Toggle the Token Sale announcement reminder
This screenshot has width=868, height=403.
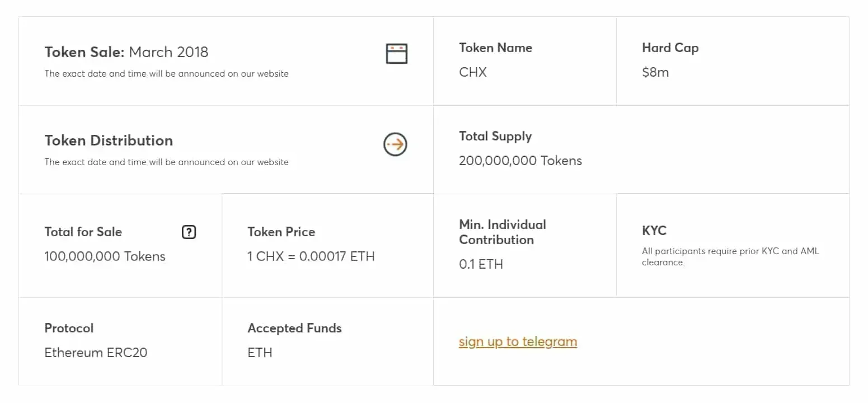pos(397,53)
